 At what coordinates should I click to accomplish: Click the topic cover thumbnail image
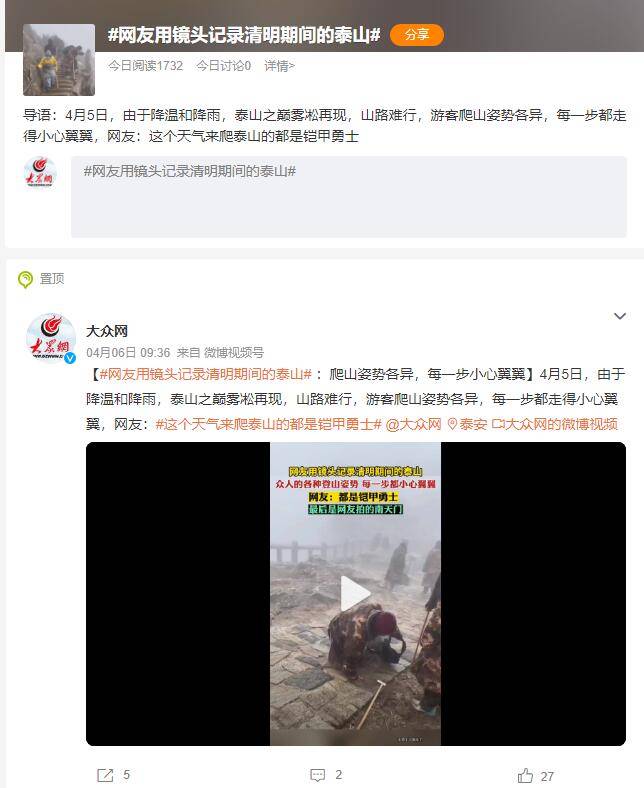59,60
